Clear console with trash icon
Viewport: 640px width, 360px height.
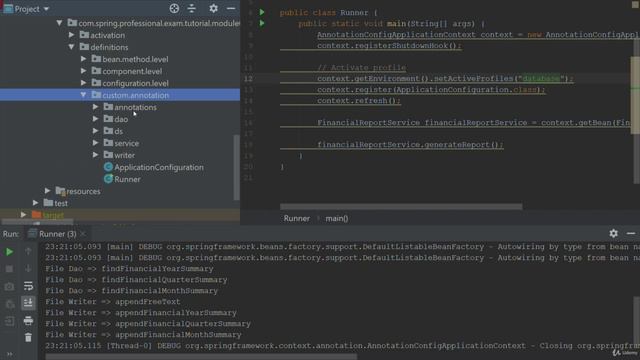point(28,338)
